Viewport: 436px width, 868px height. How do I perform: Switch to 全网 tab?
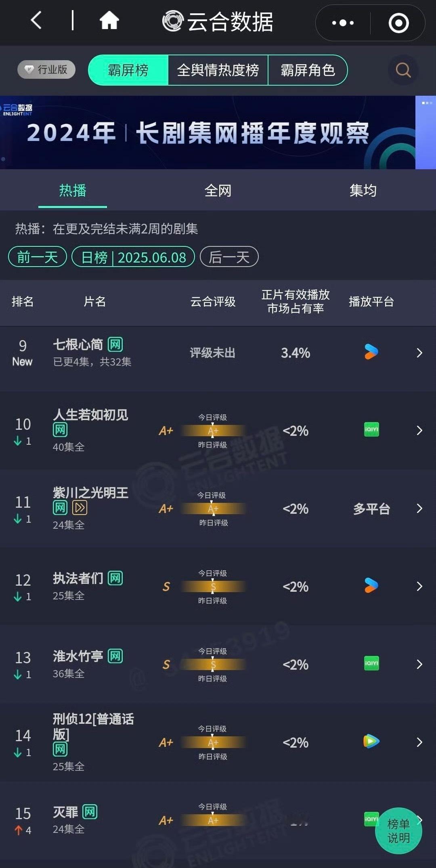click(218, 190)
